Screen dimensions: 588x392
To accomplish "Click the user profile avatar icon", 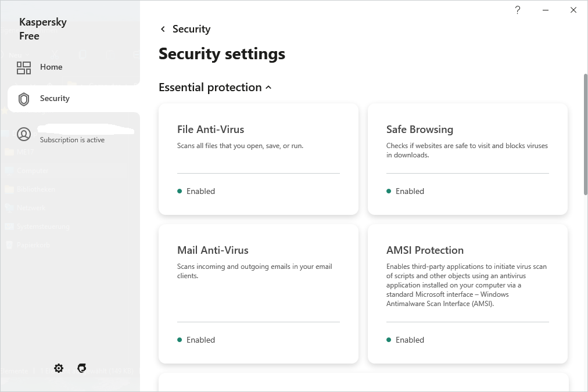I will (24, 134).
